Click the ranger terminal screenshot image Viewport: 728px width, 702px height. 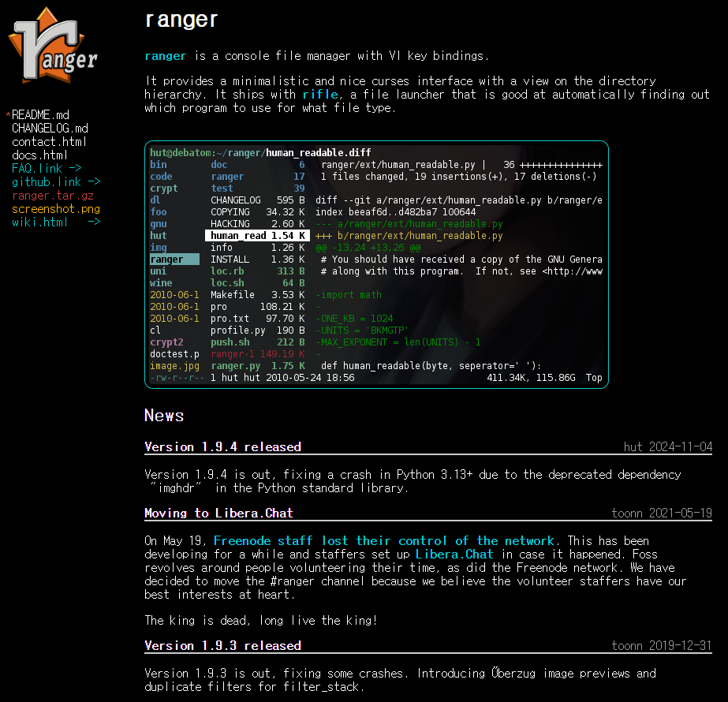pyautogui.click(x=376, y=265)
